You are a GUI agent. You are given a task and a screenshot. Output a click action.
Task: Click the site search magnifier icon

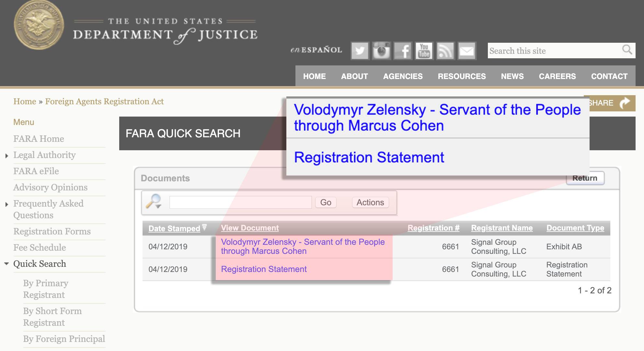627,50
